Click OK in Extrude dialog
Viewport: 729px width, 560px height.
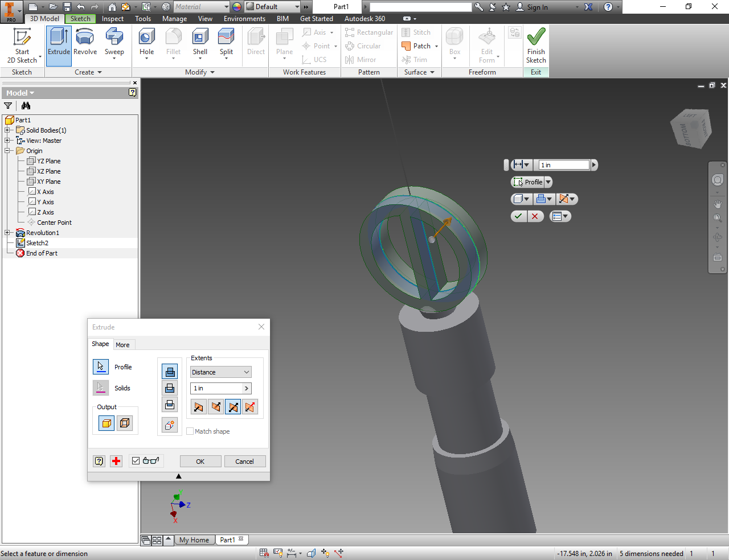[x=200, y=462]
